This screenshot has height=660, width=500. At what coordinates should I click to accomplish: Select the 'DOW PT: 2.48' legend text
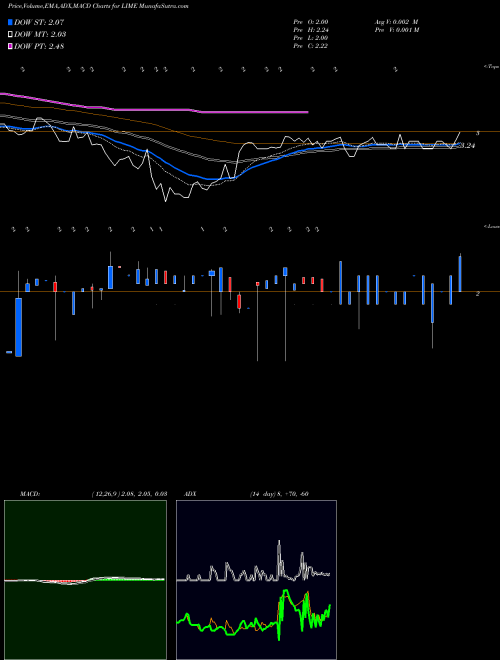[39, 47]
